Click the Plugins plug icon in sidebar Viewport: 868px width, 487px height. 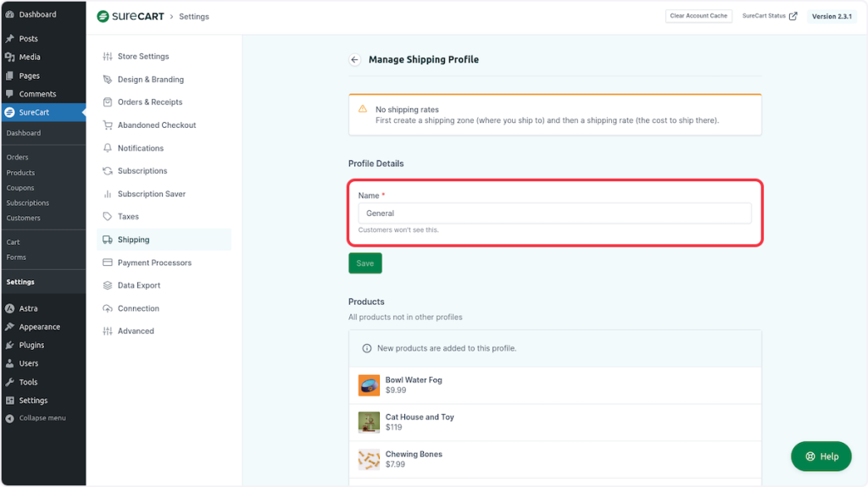(x=10, y=346)
